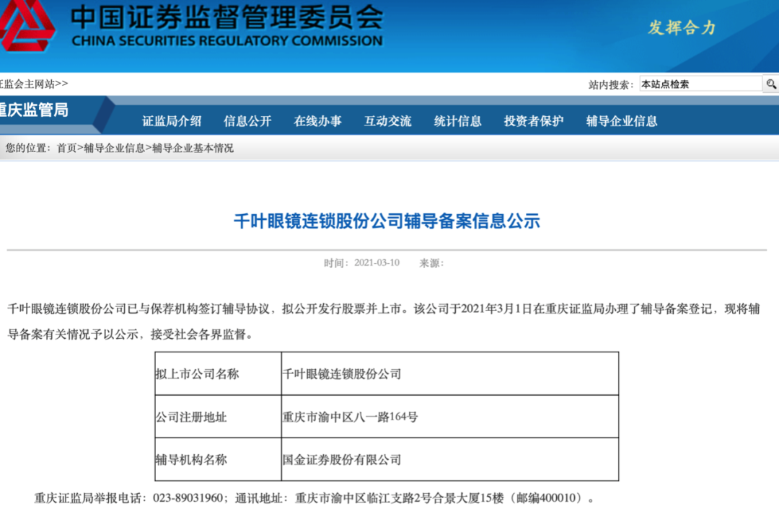
Task: Click the 中国证券监督管理委员会 banner title
Action: 227,17
